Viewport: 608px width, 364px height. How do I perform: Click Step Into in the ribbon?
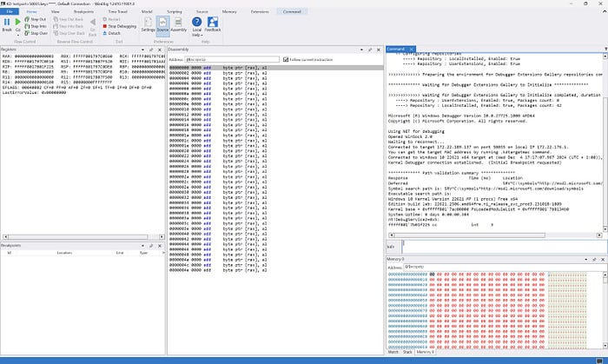[x=36, y=26]
